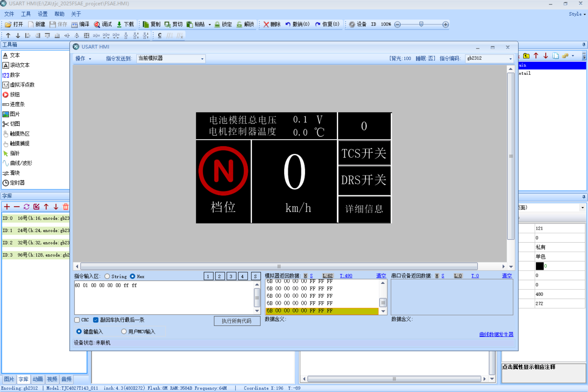
Task: Click the 锁定 (lock) toolbar icon
Action: 223,24
